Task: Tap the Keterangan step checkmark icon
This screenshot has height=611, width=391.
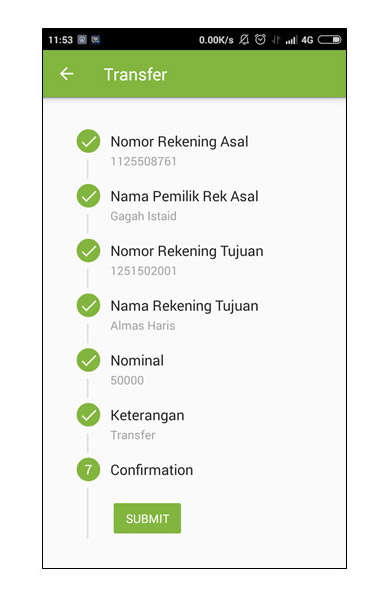Action: pyautogui.click(x=88, y=415)
